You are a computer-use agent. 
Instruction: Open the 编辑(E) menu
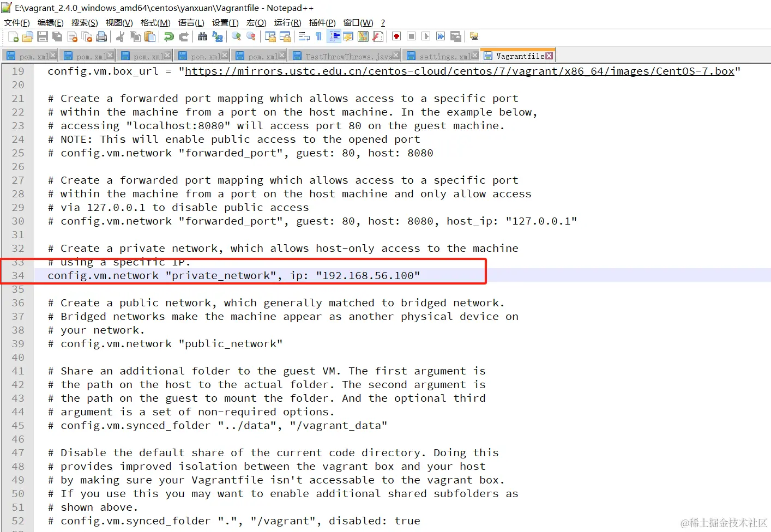pyautogui.click(x=51, y=22)
